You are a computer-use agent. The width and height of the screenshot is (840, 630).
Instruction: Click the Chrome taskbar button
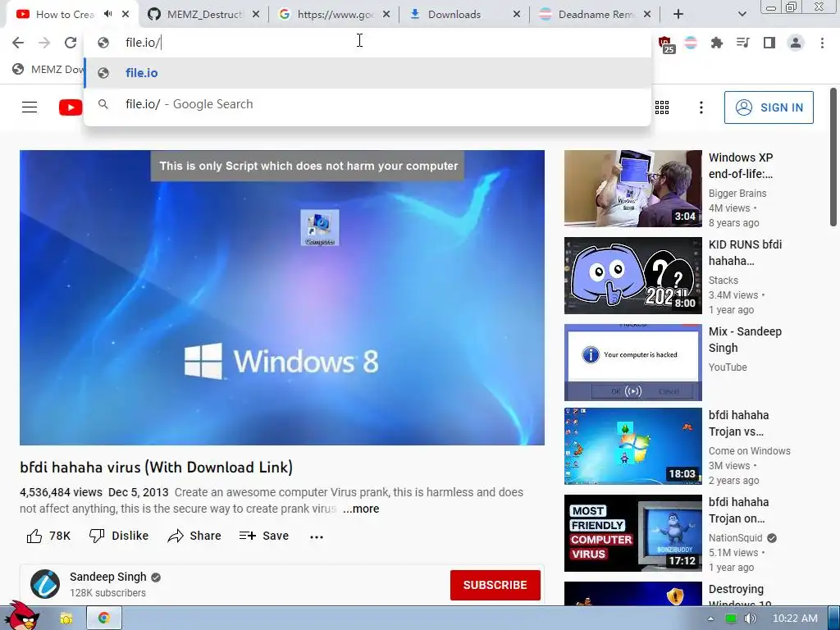point(104,619)
